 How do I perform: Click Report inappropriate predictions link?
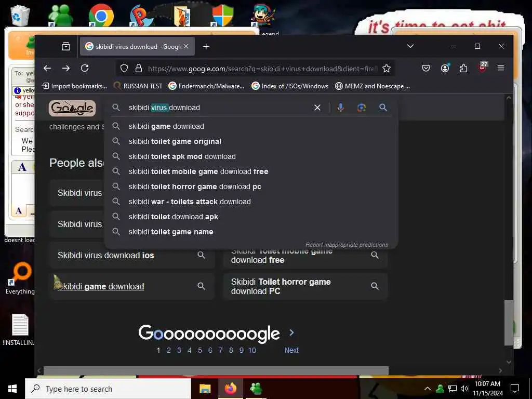click(347, 245)
